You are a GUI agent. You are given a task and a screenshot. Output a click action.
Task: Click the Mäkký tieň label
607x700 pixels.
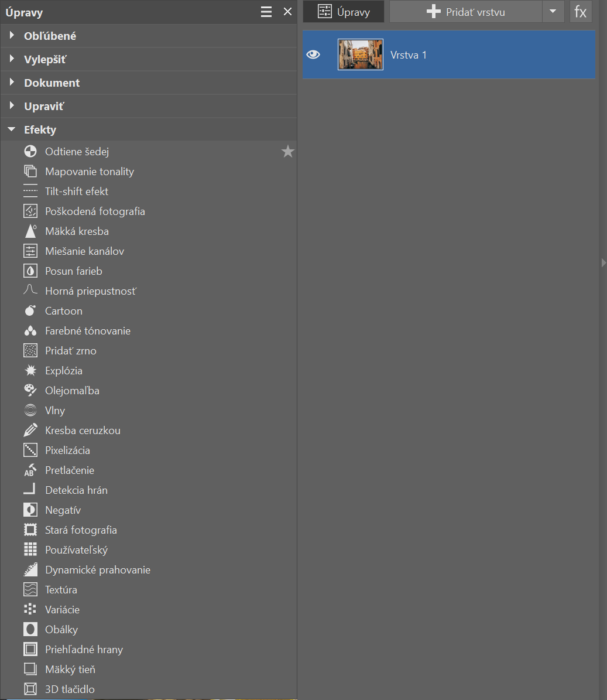click(70, 670)
